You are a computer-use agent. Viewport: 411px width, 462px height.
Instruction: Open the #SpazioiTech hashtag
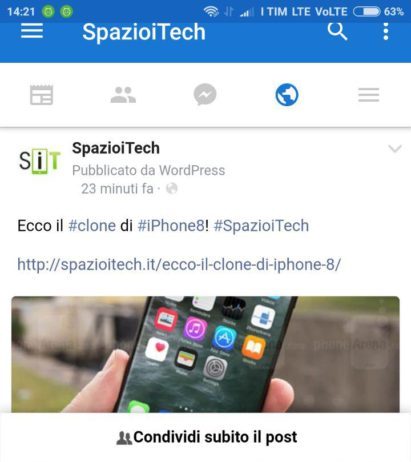tap(261, 226)
